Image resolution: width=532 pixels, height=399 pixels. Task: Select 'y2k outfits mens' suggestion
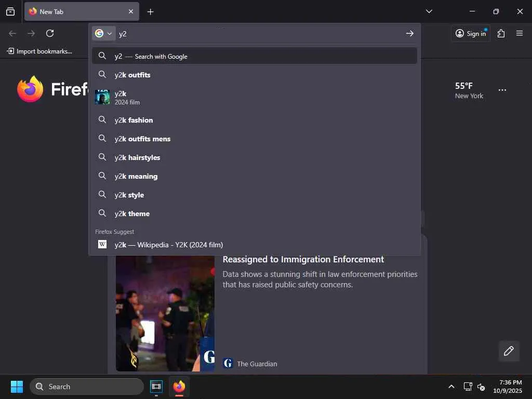255,138
